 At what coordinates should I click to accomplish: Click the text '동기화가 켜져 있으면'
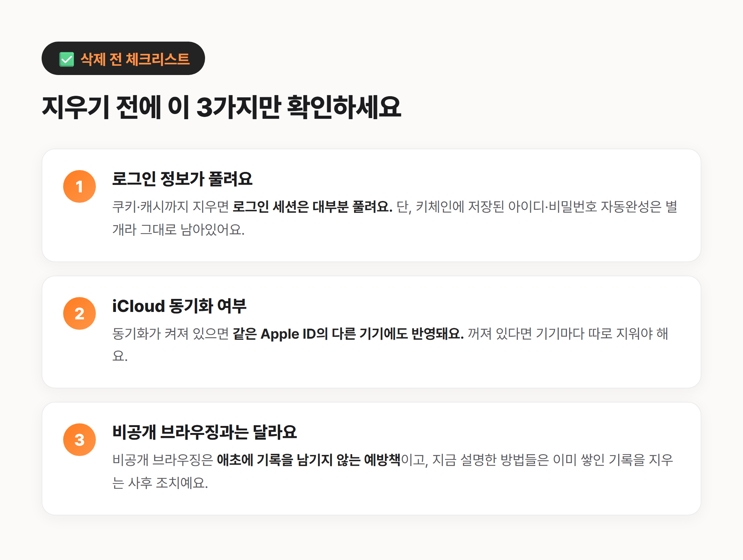171,333
